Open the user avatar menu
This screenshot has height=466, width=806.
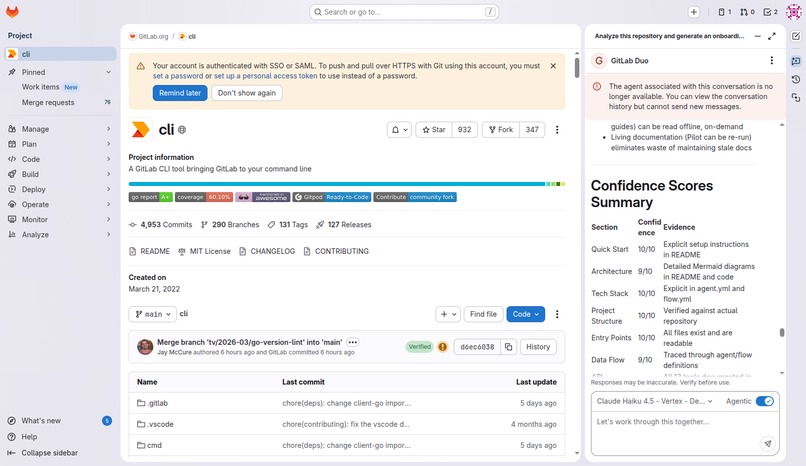(x=794, y=12)
